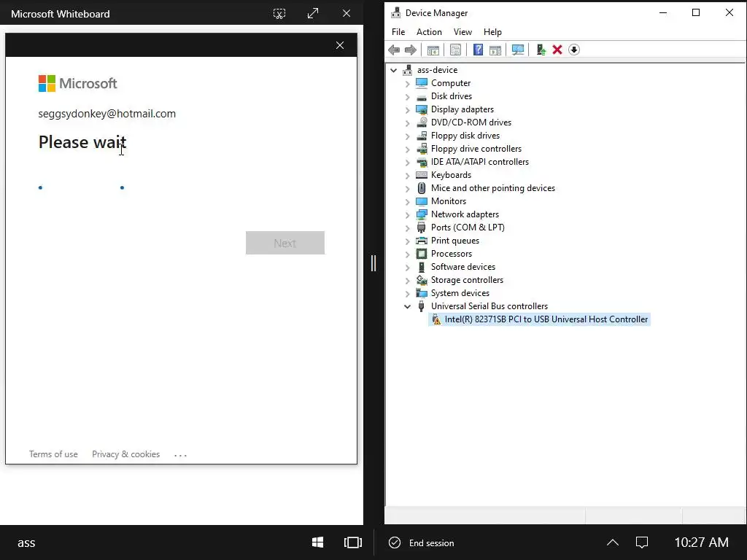Open the View menu
Image resolution: width=747 pixels, height=560 pixels.
pos(462,32)
